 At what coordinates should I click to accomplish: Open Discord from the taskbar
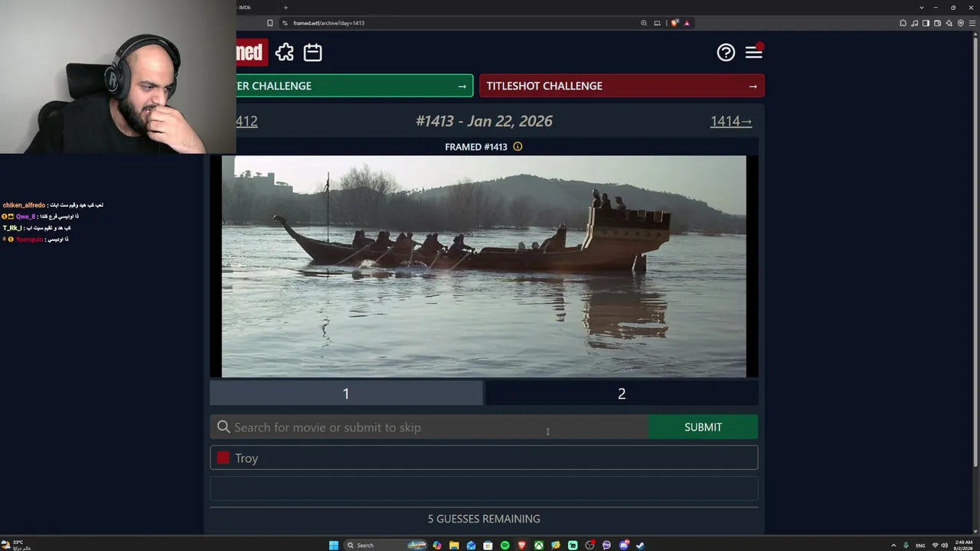(623, 545)
